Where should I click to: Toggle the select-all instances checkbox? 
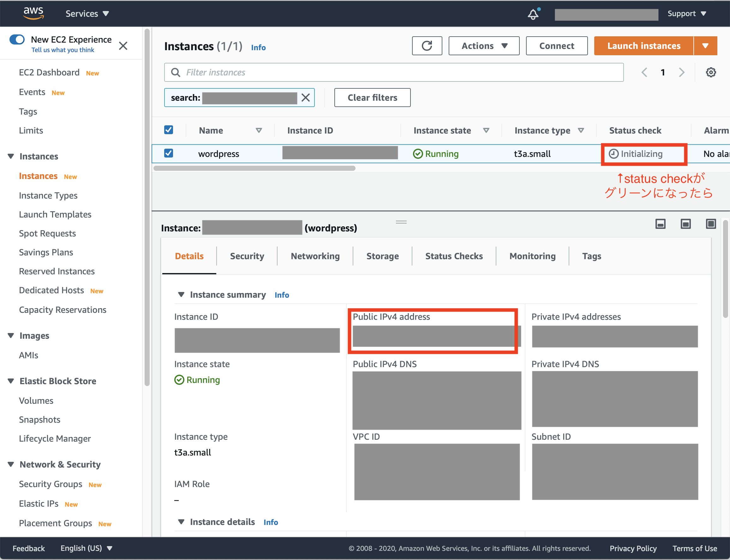click(169, 130)
